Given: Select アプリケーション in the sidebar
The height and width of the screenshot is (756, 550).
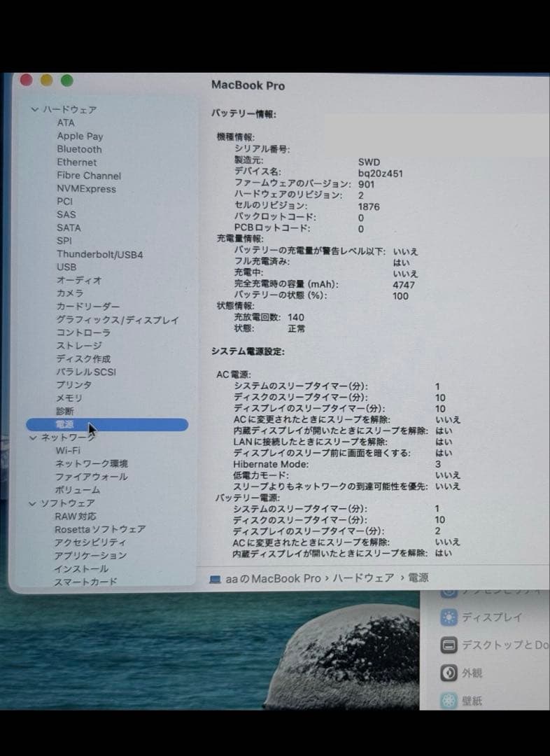Looking at the screenshot, I should [x=90, y=555].
